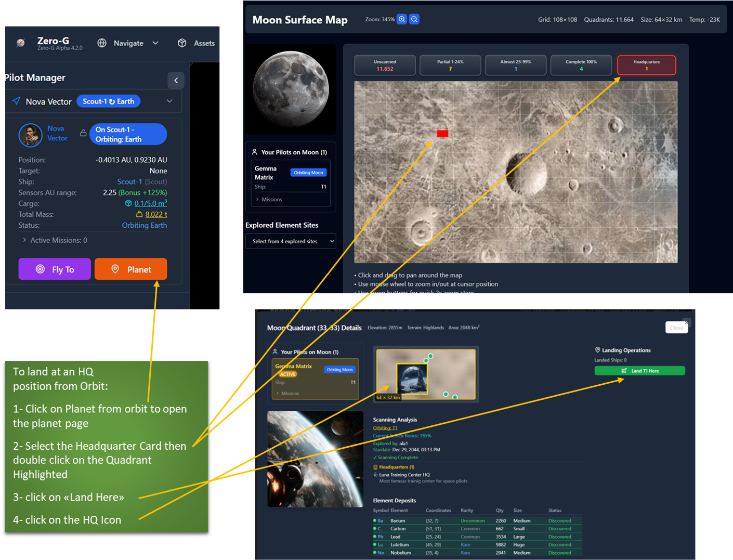
Task: Collapse the Pilot Manager panel arrow
Action: [176, 80]
